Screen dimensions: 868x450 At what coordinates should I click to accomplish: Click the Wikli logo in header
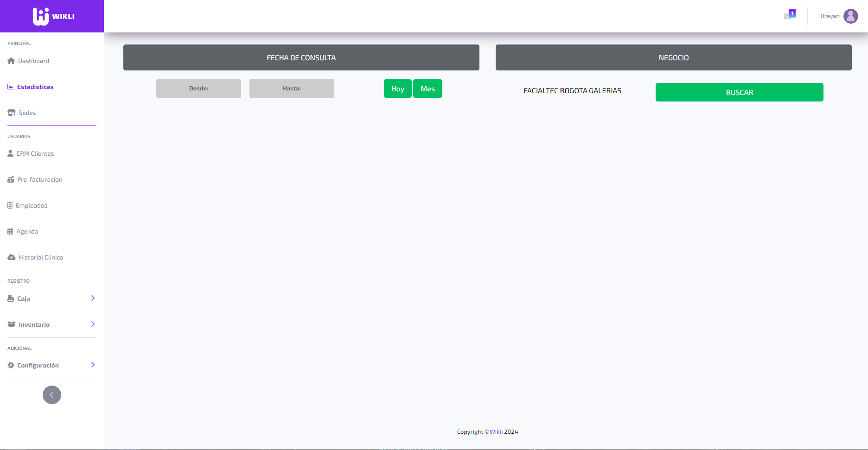click(53, 16)
